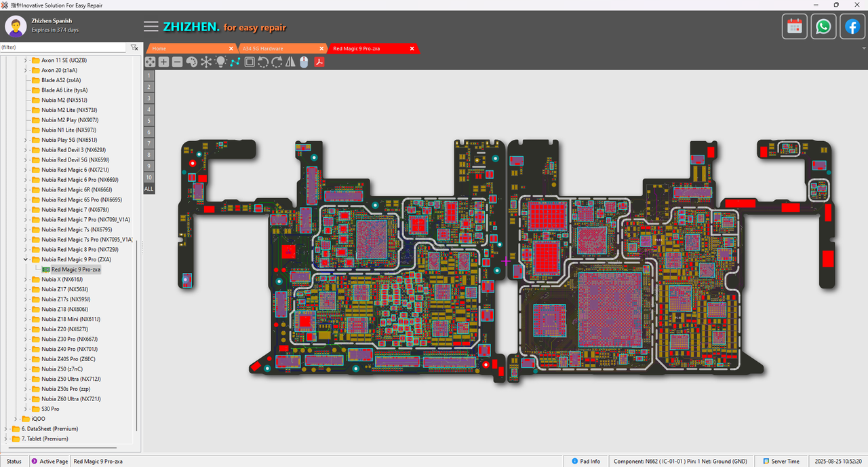Select S30 Pro folder
This screenshot has height=467, width=868.
50,409
